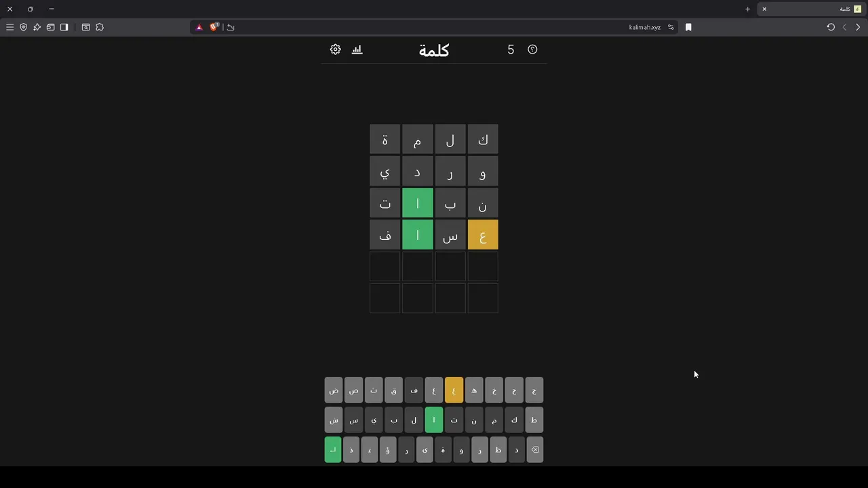Tap the ر key on the keyboard
The image size is (868, 488).
pos(406,449)
